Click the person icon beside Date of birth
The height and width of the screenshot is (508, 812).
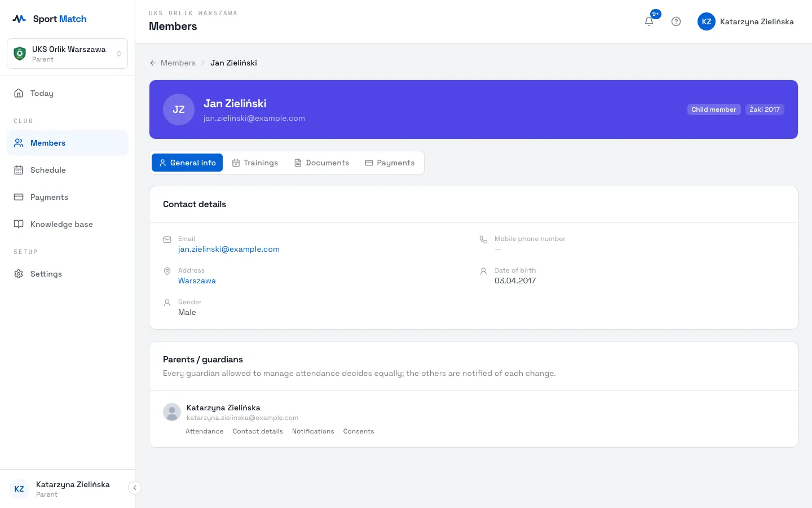click(x=483, y=271)
